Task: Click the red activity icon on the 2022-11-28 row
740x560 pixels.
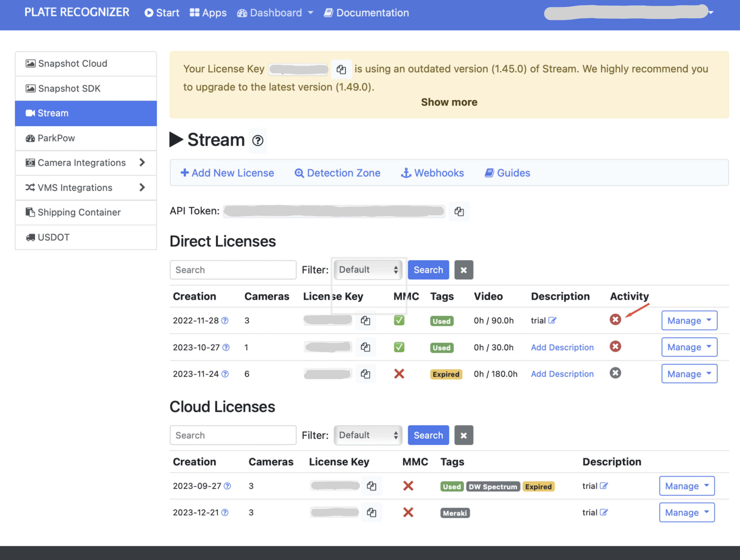Action: pos(615,319)
